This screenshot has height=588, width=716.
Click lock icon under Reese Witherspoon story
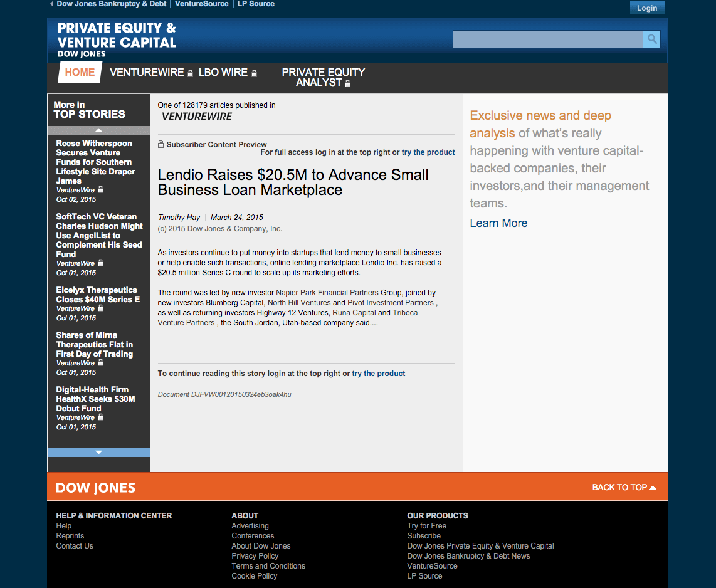pyautogui.click(x=100, y=189)
